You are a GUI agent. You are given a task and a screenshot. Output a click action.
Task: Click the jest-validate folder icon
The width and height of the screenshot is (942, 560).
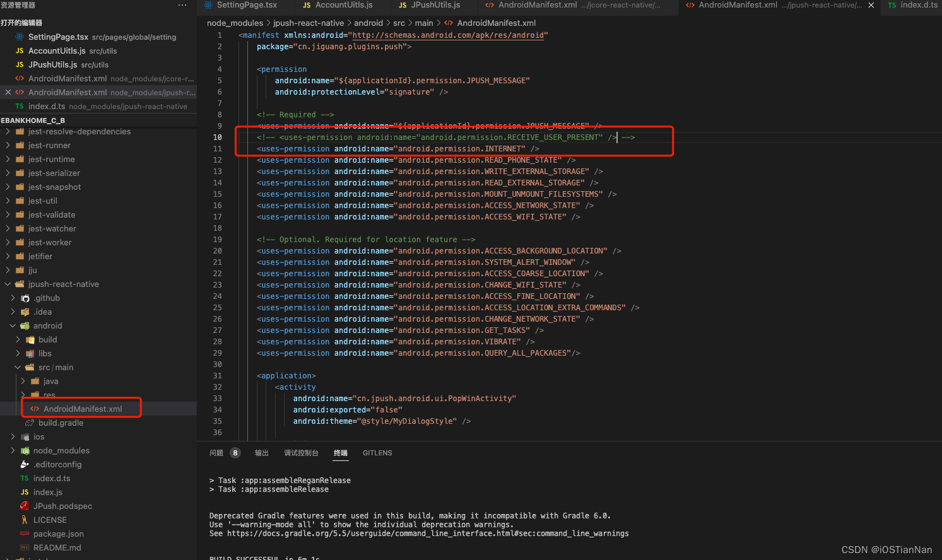20,215
